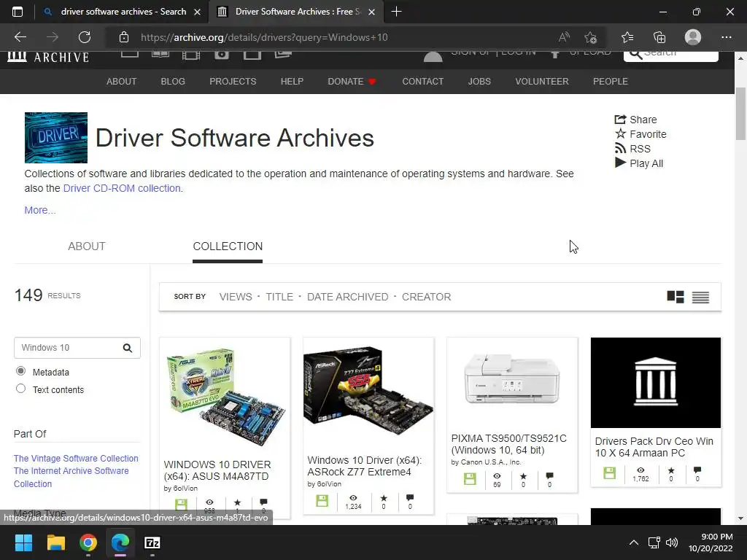Switch to the driver software archives Search tab
This screenshot has width=747, height=560.
[122, 12]
